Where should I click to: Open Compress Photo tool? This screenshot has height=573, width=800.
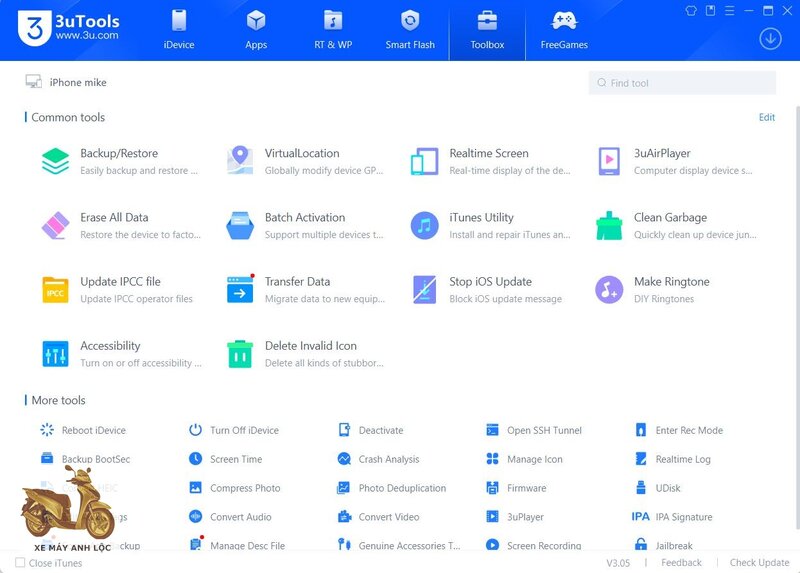click(234, 488)
